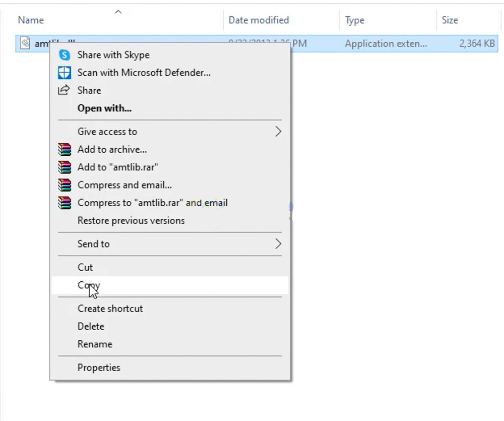The width and height of the screenshot is (504, 421).
Task: Click WinRAR icon beside Compress and email
Action: (65, 185)
